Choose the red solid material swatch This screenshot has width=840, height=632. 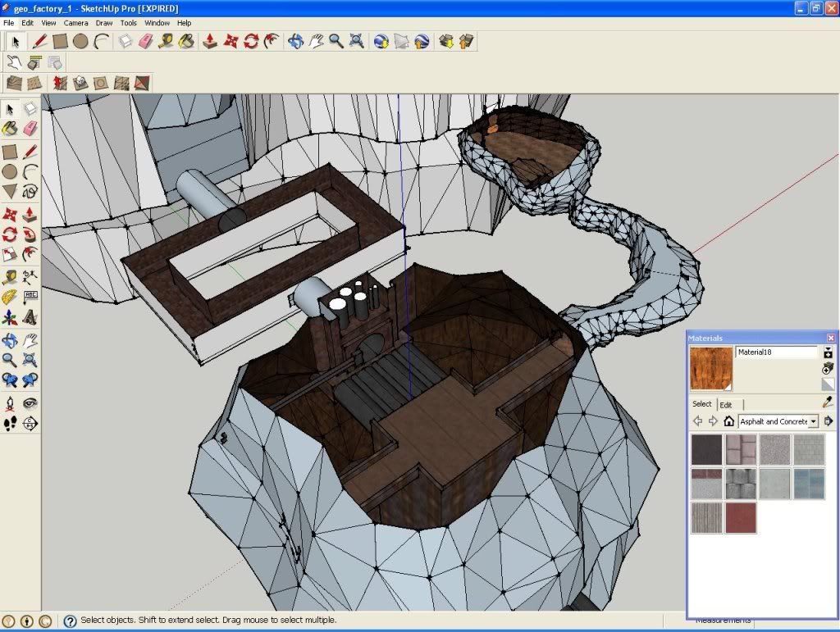coord(741,517)
